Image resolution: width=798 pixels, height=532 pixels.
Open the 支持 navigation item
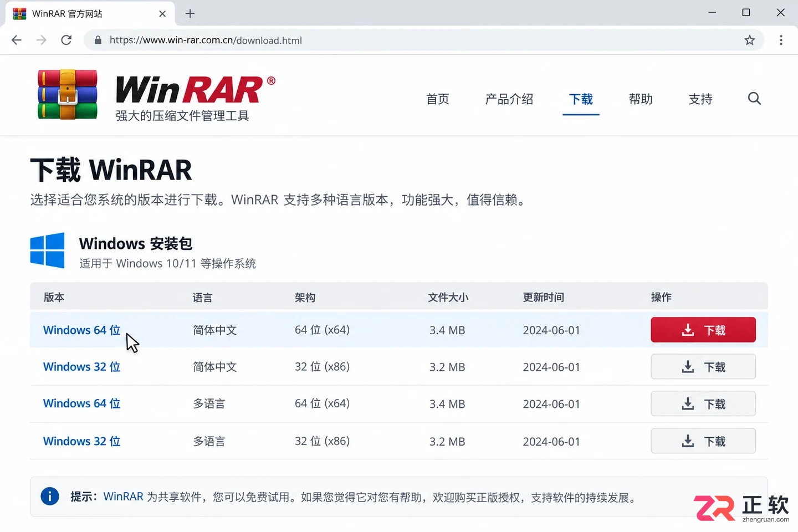click(x=700, y=99)
